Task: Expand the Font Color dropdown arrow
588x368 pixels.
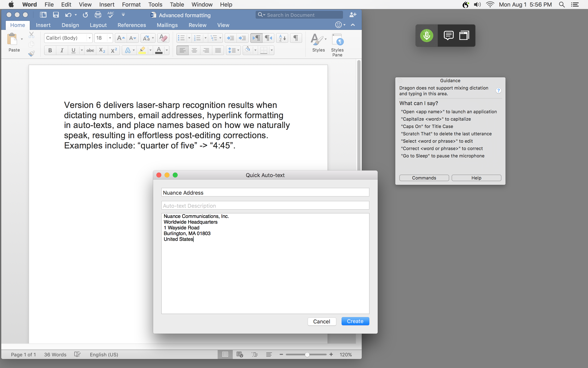Action: [x=167, y=50]
